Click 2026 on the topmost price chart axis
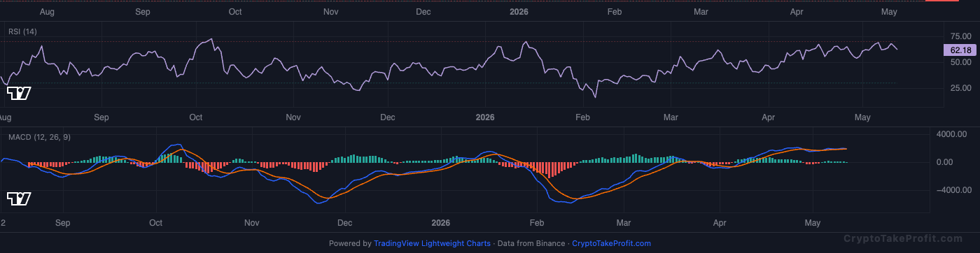This screenshot has height=253, width=980. coord(519,12)
